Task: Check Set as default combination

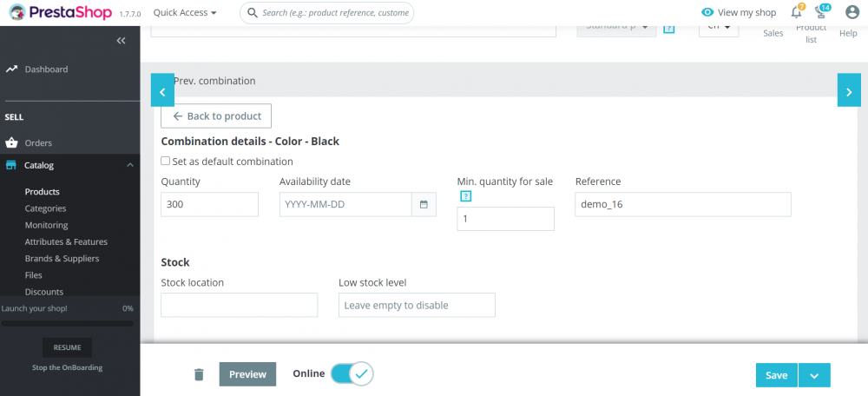Action: pyautogui.click(x=166, y=162)
